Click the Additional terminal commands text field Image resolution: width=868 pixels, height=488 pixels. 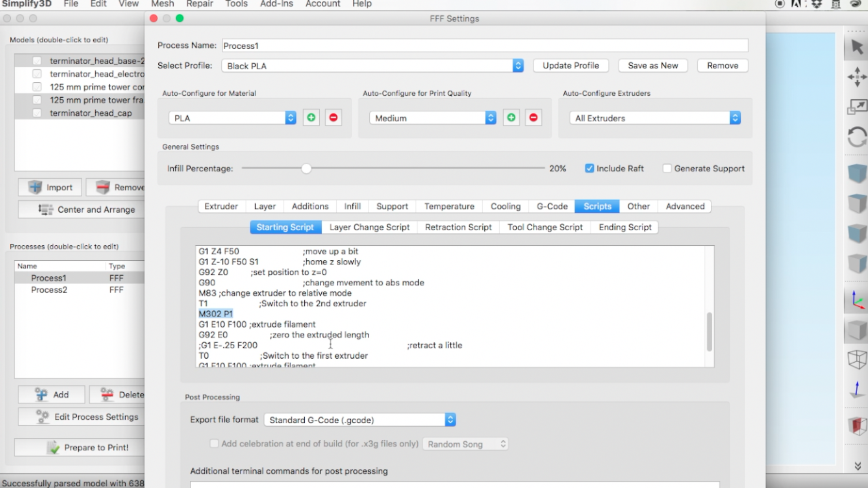tap(455, 484)
